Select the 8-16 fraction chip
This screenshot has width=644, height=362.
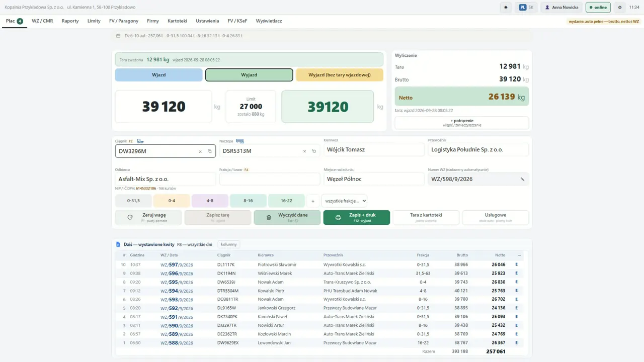(248, 201)
